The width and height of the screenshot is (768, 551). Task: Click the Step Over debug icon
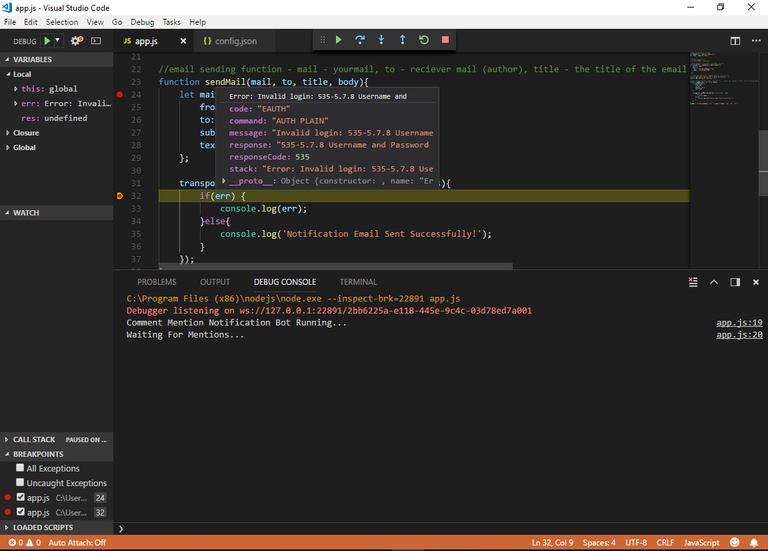pyautogui.click(x=360, y=40)
